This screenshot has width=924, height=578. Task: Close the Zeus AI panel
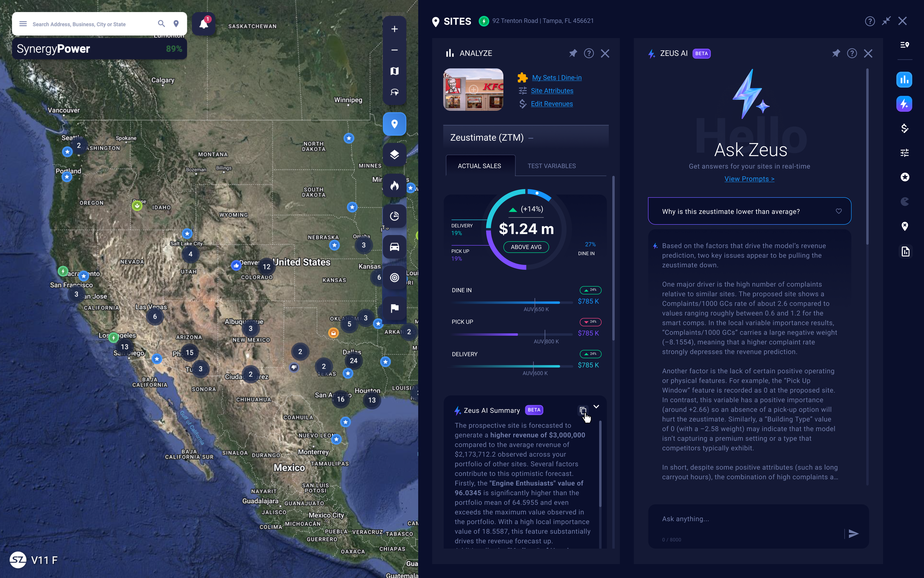[868, 53]
